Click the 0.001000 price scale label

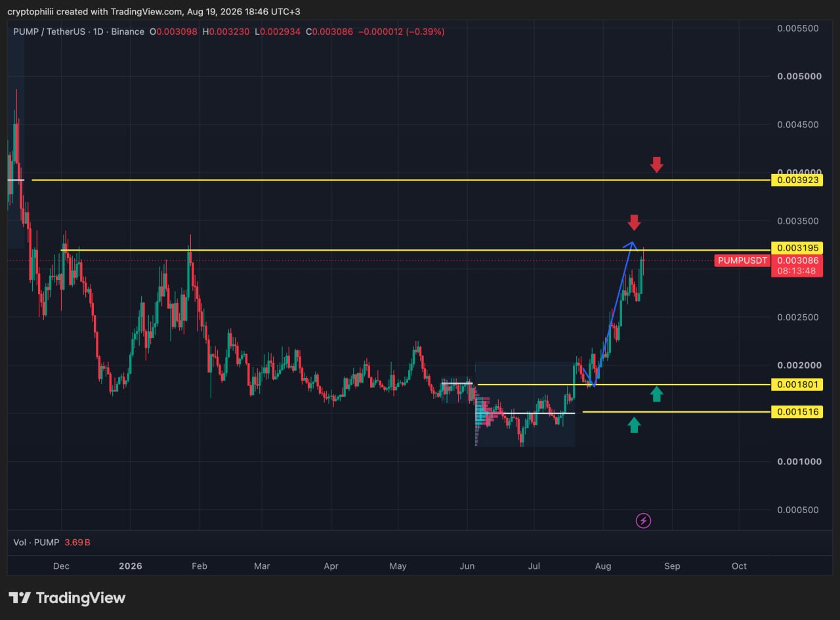pos(799,462)
